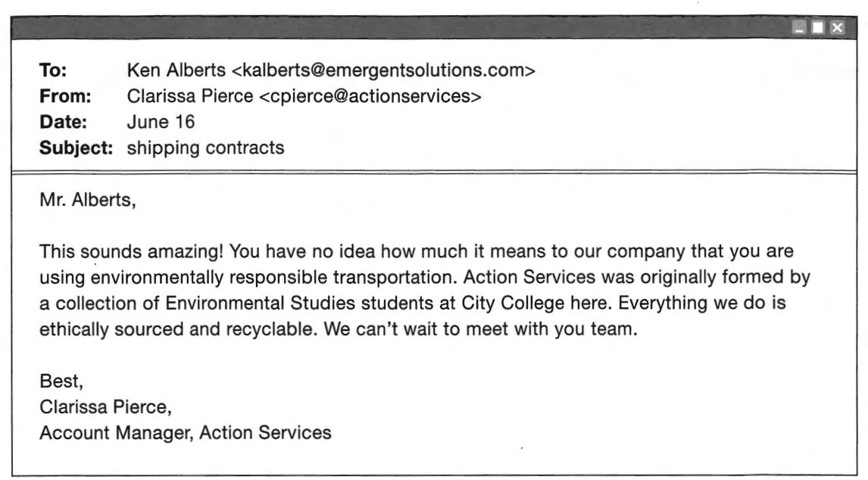Select the 'shipping contracts' subject line
This screenshot has width=868, height=480.
205,148
